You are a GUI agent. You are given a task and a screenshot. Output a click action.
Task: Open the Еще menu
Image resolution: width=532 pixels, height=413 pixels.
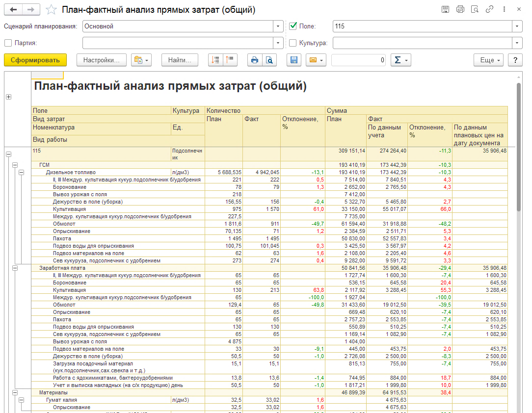[488, 60]
